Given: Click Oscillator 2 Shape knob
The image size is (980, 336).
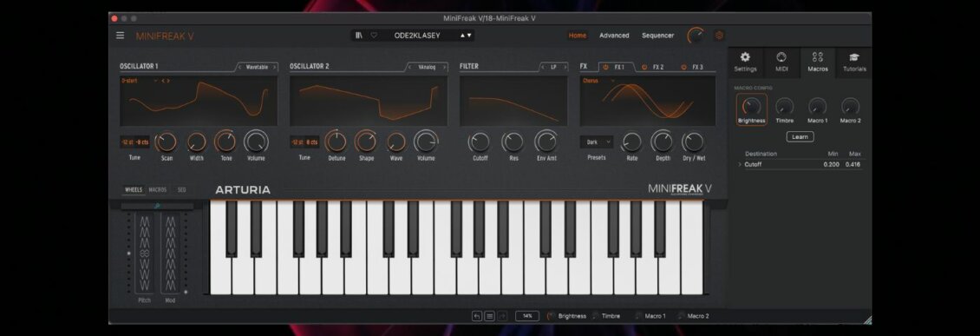Looking at the screenshot, I should (366, 142).
